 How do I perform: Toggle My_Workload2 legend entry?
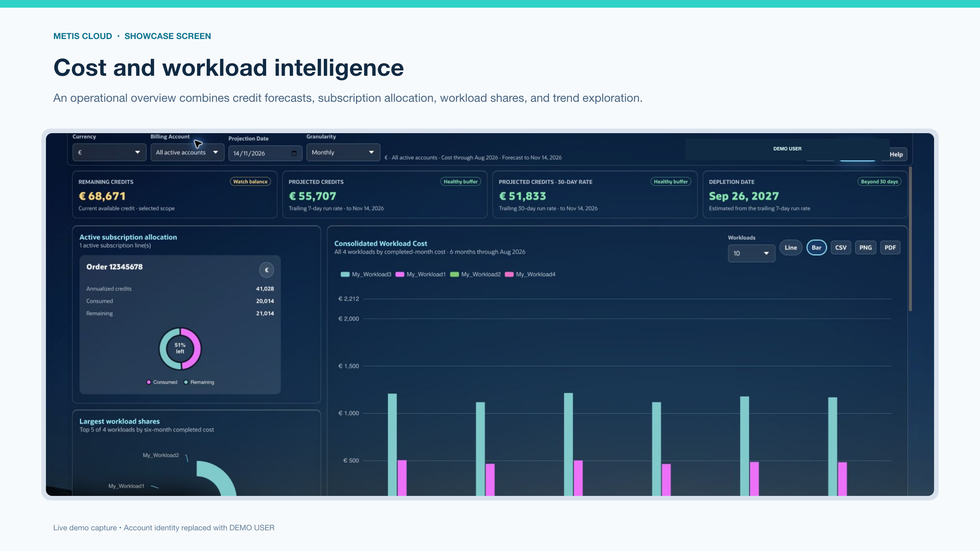(475, 274)
